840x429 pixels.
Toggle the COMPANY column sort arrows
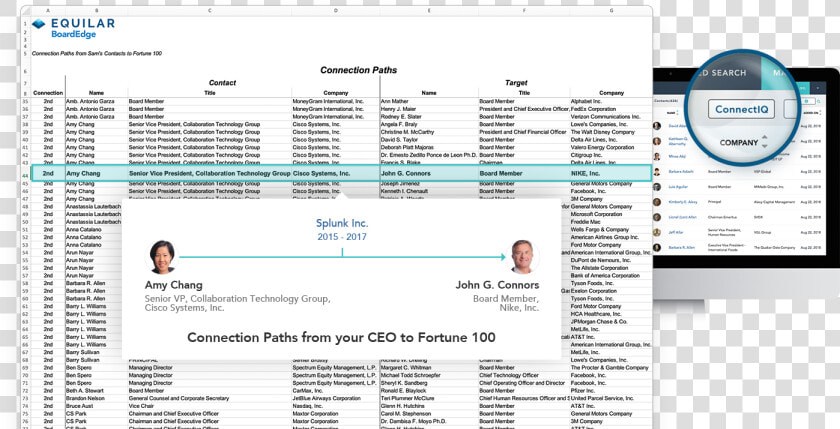[x=764, y=141]
